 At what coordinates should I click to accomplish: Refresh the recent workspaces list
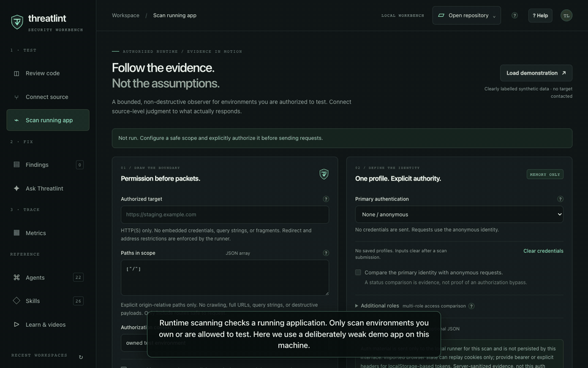pyautogui.click(x=81, y=357)
